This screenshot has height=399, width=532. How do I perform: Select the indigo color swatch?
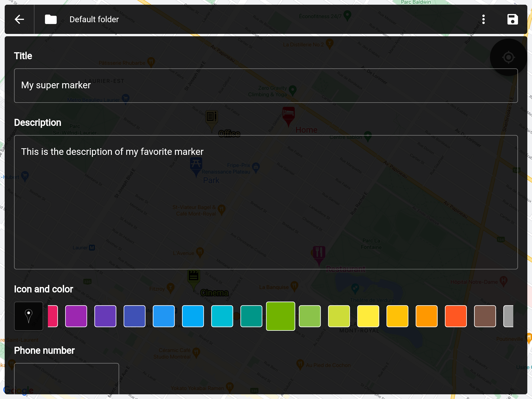pos(134,316)
